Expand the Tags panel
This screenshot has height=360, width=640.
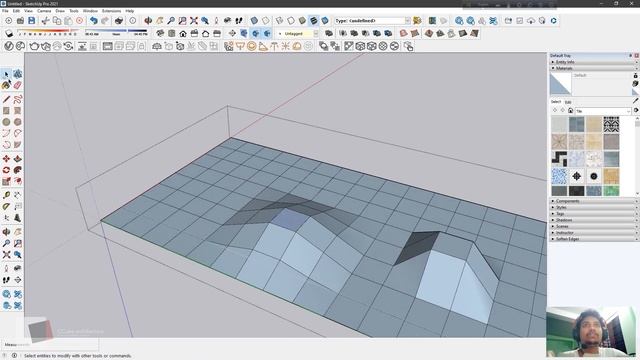(x=593, y=214)
